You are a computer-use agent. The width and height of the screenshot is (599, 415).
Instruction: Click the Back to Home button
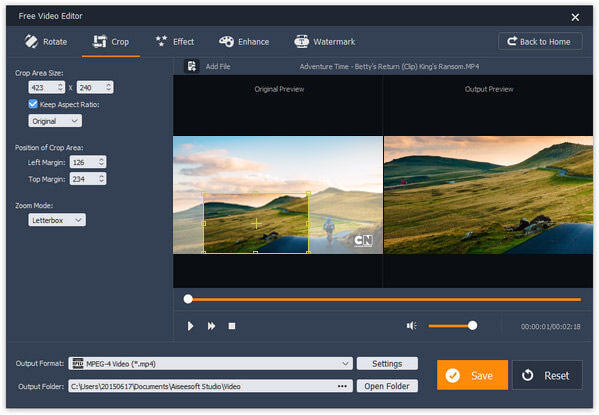(x=540, y=41)
